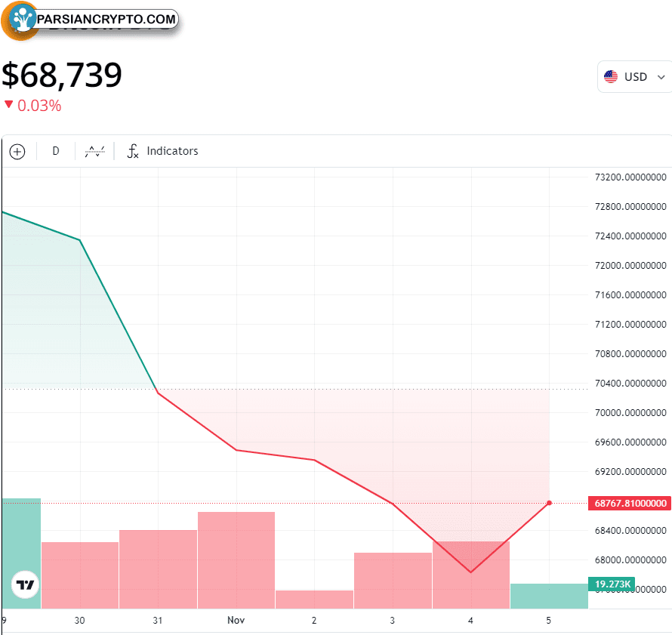Click the volume bar above date 30

80,575
